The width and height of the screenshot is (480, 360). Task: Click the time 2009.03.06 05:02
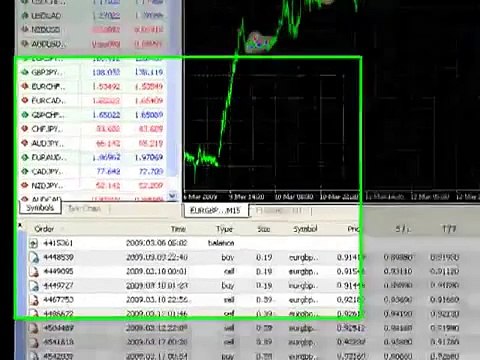[x=156, y=243]
